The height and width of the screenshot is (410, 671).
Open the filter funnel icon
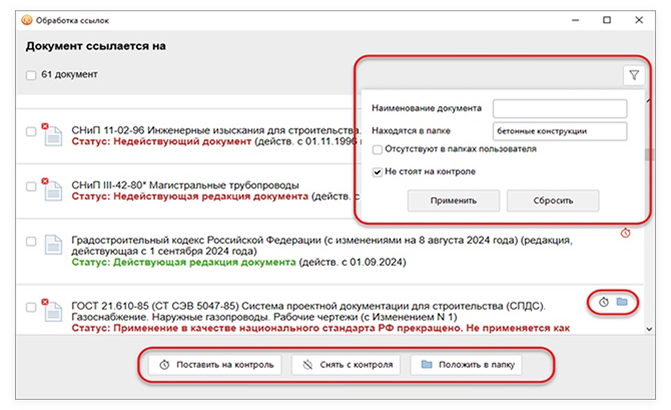pos(634,75)
